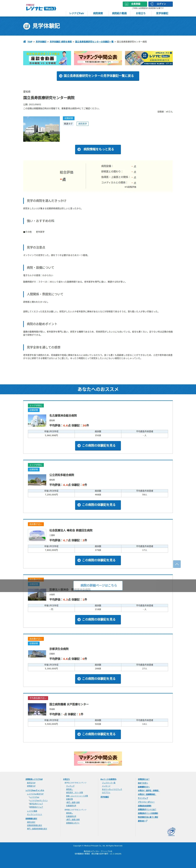The height and width of the screenshot is (868, 196).
Task: Click the 国立病院機構 水戸医療センター name
Action: (69, 704)
